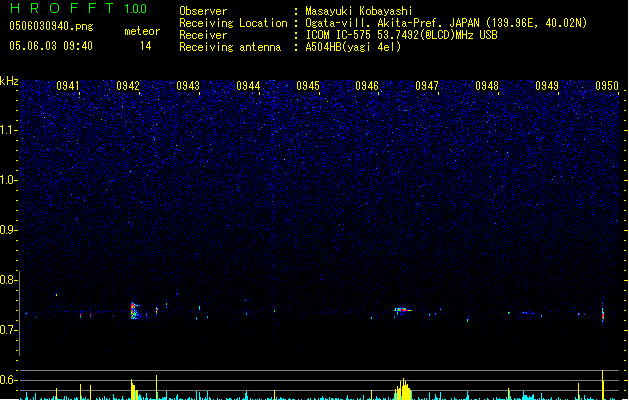629x400 pixels.
Task: Click the 0944 time marker
Action: coord(248,86)
